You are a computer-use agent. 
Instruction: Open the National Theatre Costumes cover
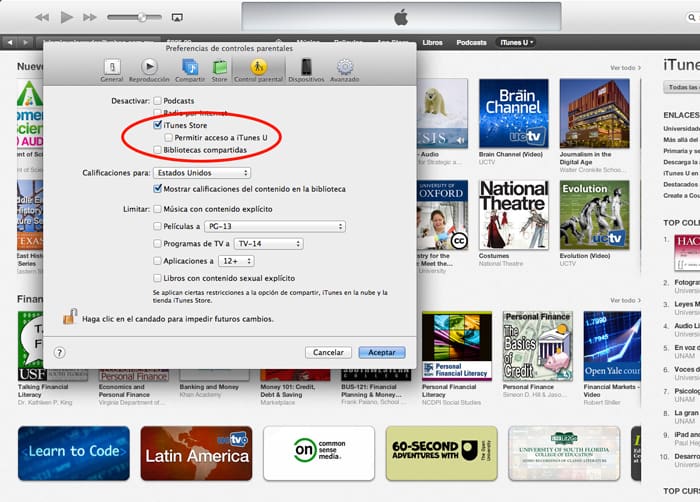coord(513,215)
